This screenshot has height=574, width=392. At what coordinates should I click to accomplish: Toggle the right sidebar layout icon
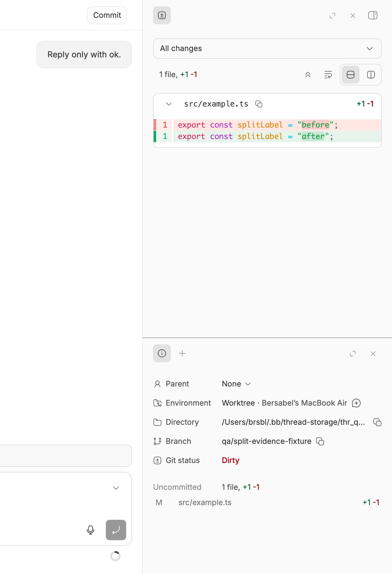373,15
